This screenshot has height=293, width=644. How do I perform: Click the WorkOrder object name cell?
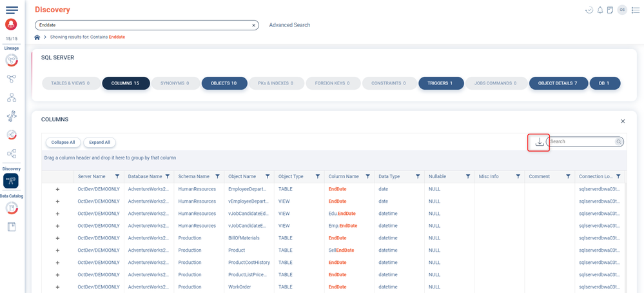(x=239, y=287)
